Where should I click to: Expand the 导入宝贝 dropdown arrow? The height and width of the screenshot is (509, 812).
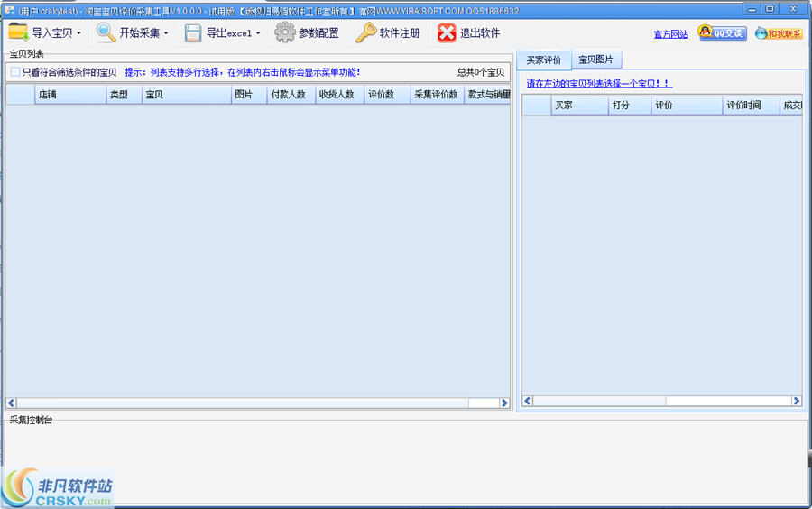78,33
